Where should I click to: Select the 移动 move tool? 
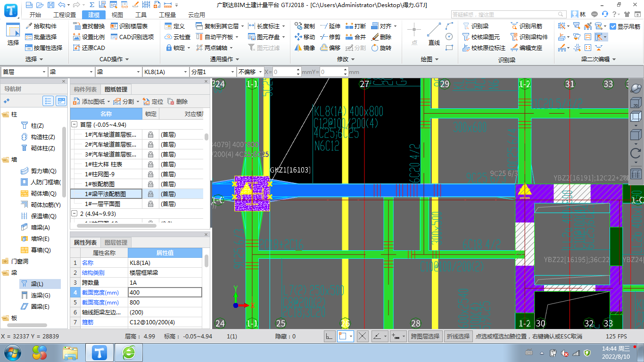pos(305,37)
